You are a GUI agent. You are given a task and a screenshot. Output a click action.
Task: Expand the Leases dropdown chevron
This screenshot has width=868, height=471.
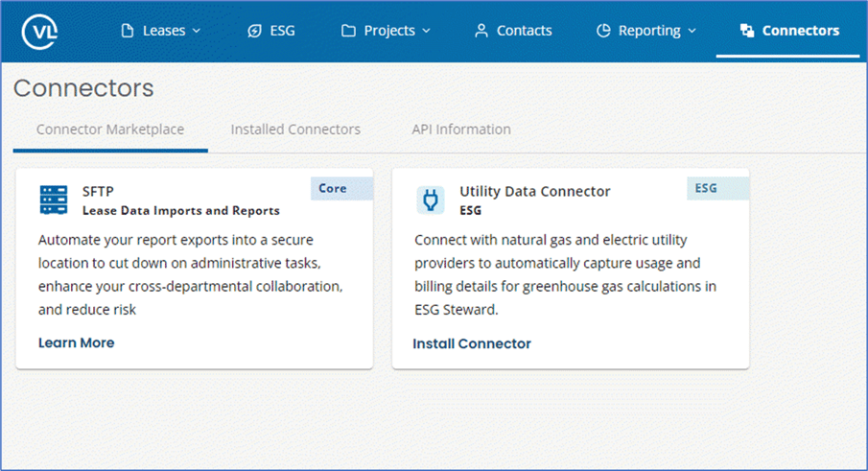coord(197,31)
